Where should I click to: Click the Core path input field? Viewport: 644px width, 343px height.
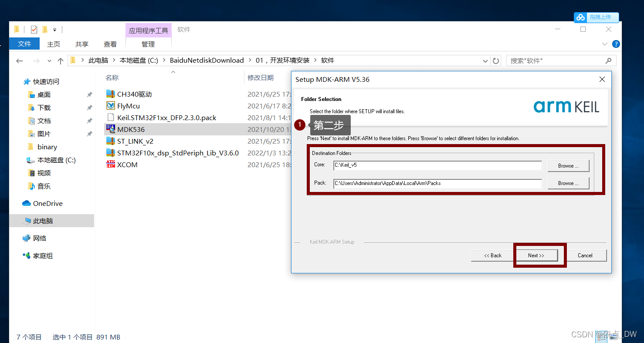click(437, 165)
